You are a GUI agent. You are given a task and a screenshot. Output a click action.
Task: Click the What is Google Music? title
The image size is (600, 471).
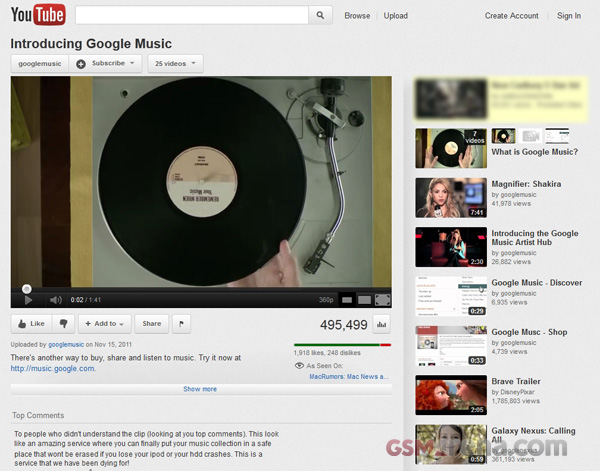535,152
